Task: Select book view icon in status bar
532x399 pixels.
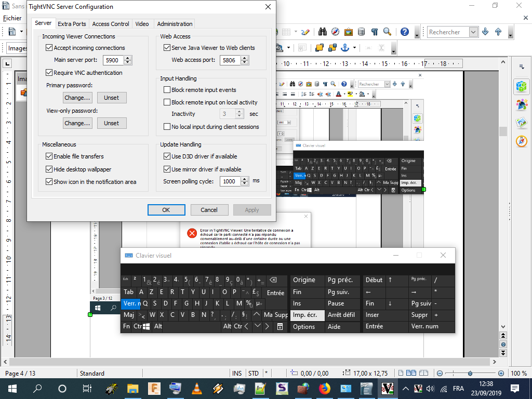Action: (423, 373)
